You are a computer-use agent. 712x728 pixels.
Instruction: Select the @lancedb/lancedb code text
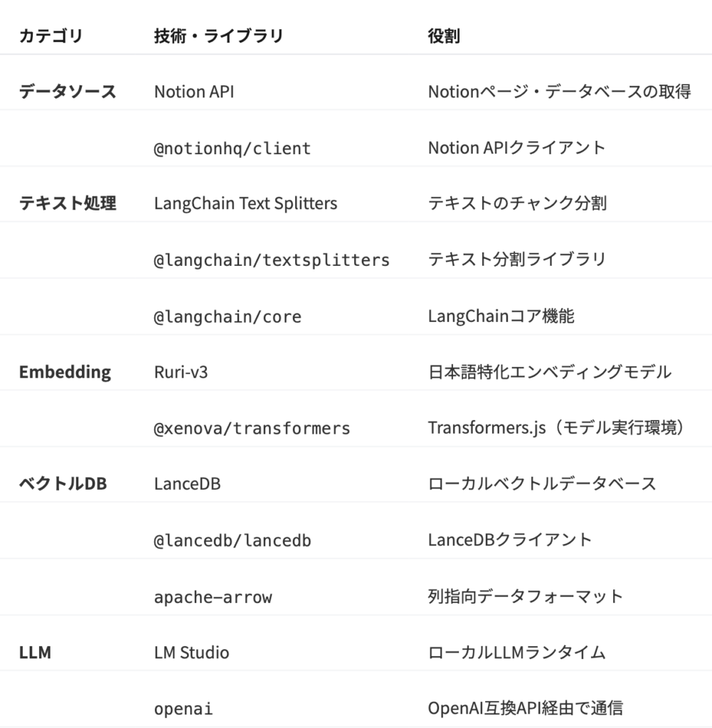(232, 540)
